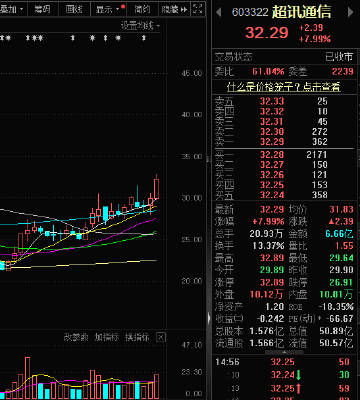The image size is (360, 400).
Task: Click buy-one volume 2171
Action: coord(317,155)
